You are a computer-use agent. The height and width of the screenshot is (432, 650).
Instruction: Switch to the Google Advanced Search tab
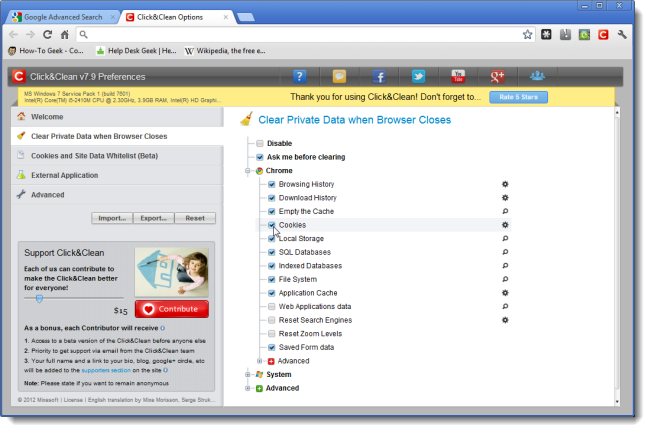(x=63, y=17)
